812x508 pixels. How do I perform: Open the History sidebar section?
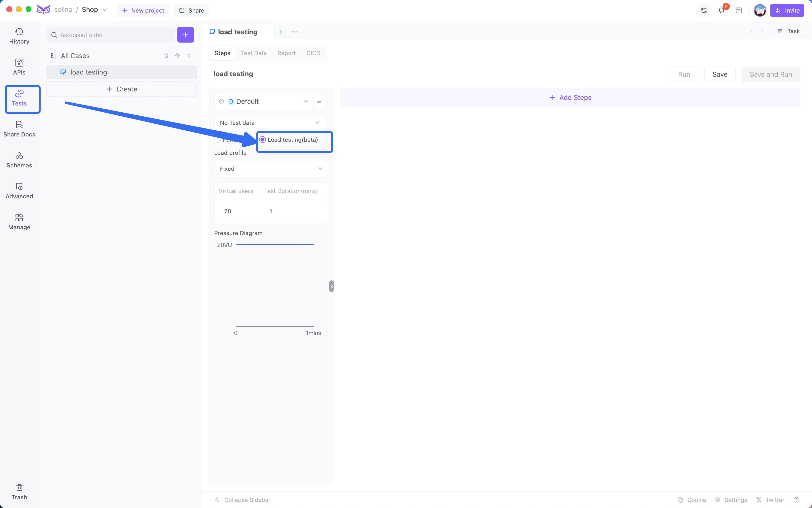(19, 36)
